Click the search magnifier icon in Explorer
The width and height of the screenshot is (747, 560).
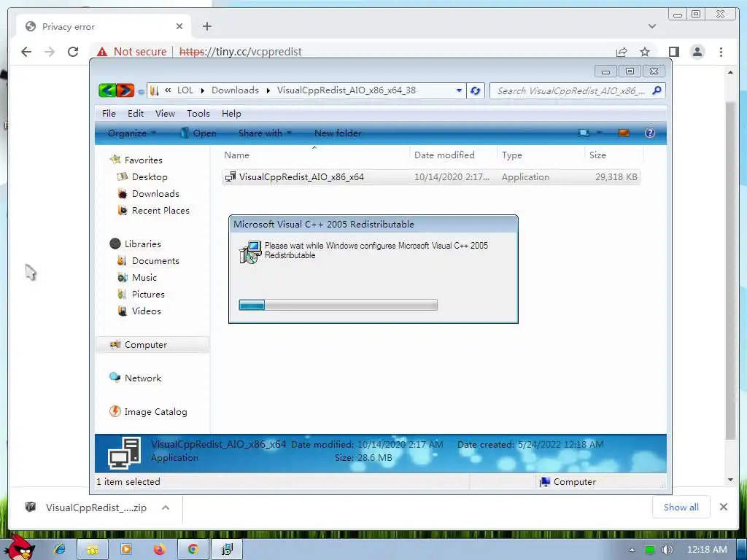coord(657,90)
